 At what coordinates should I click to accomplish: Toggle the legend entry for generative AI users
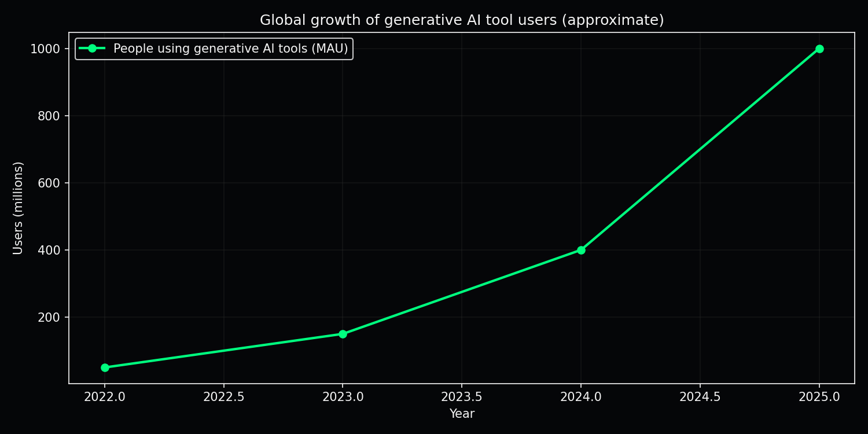tap(229, 49)
